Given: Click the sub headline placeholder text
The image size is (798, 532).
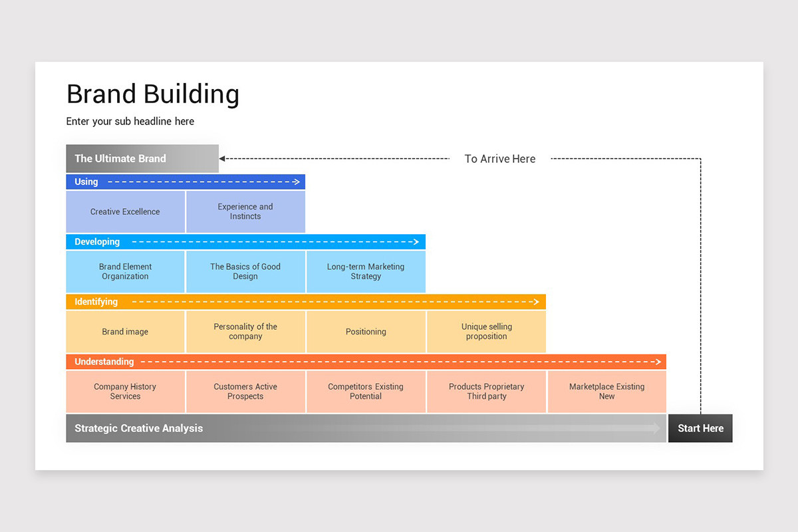Looking at the screenshot, I should (130, 121).
